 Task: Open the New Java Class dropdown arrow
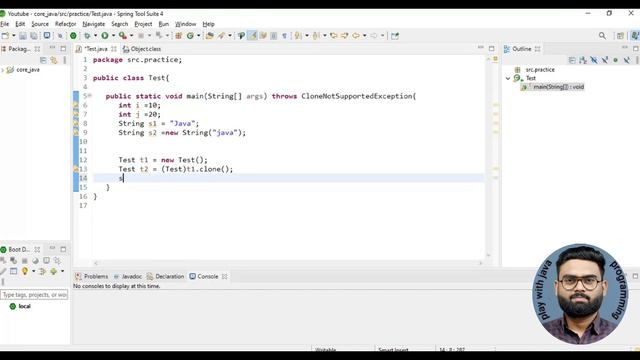pyautogui.click(x=198, y=36)
